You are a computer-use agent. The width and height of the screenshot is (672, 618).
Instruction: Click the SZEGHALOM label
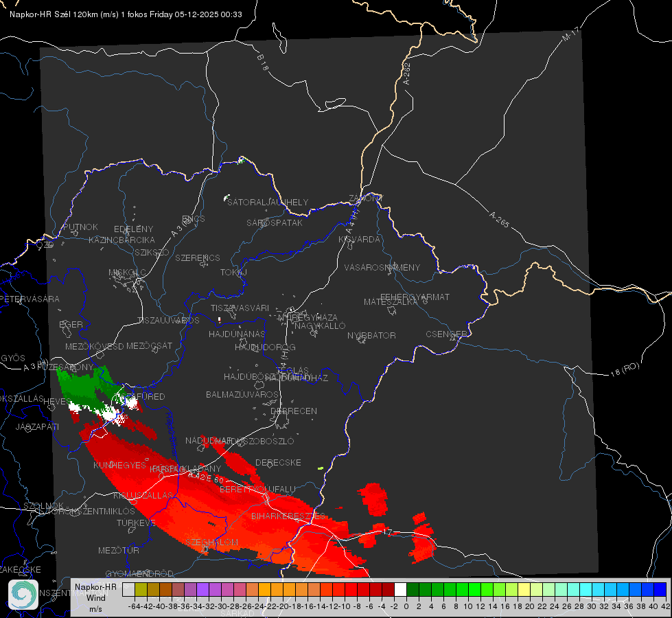click(211, 542)
